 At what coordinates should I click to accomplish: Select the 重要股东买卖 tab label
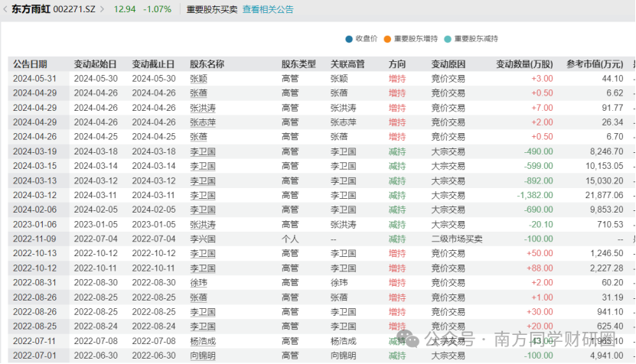pos(212,10)
